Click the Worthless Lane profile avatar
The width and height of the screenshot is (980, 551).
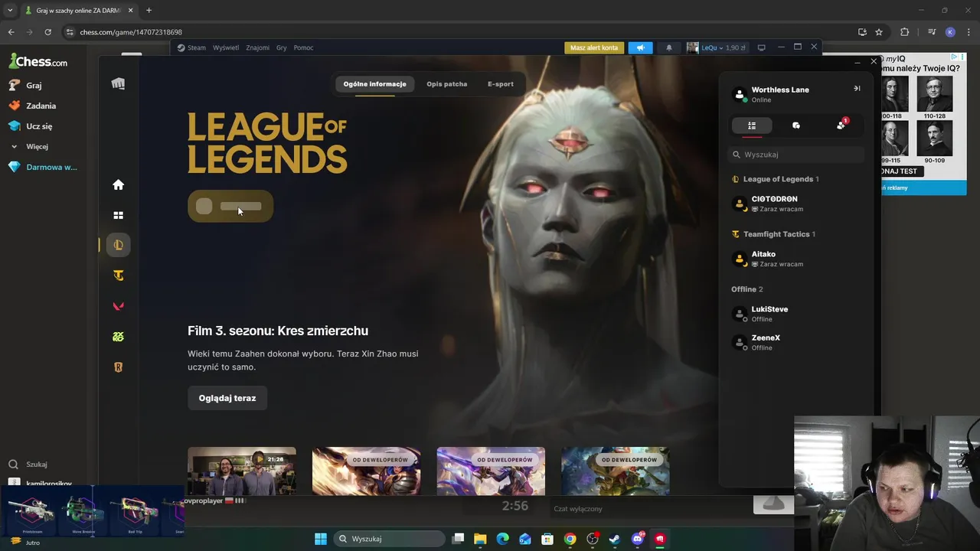pyautogui.click(x=740, y=94)
